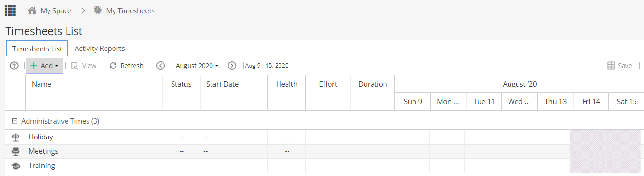
Task: Click the Meetings Tue 11 time cell
Action: click(482, 151)
